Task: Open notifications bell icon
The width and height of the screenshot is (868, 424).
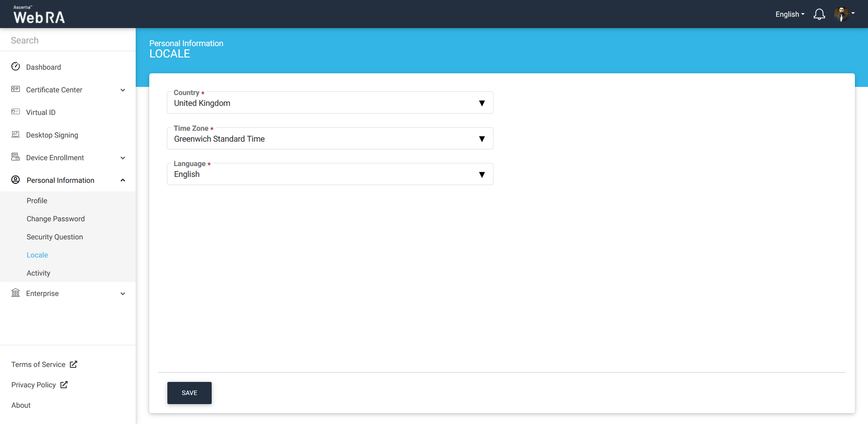Action: [819, 14]
